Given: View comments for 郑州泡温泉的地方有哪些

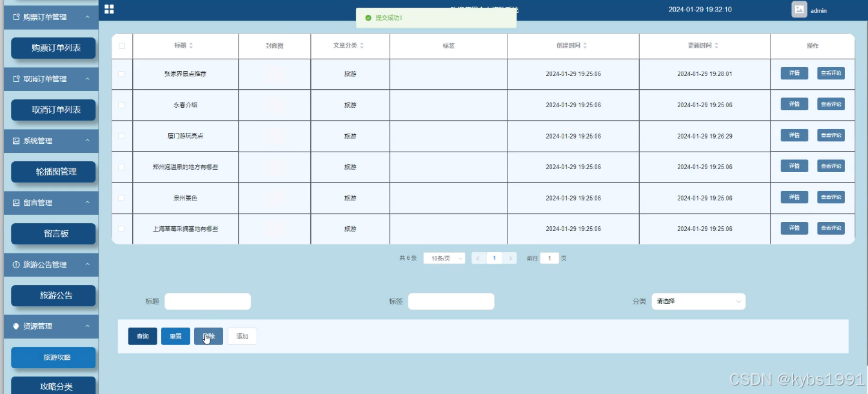Looking at the screenshot, I should click(831, 166).
